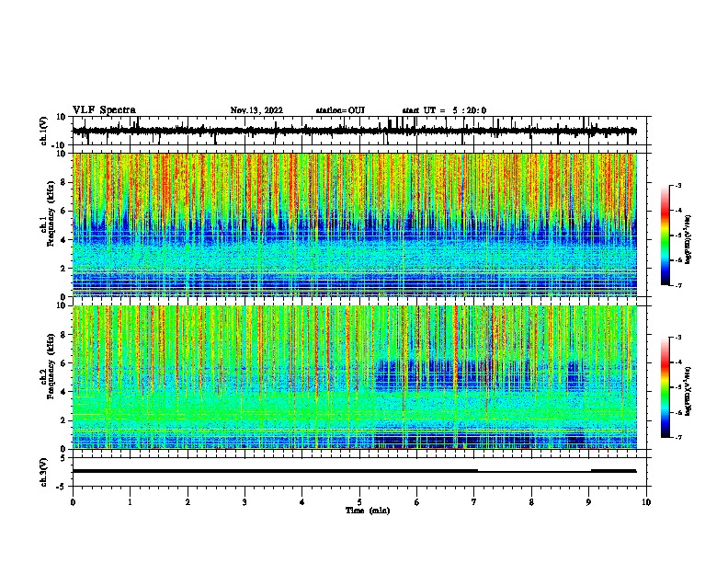
Task: Click the "VLF Spectra" plot title
Action: tap(104, 110)
